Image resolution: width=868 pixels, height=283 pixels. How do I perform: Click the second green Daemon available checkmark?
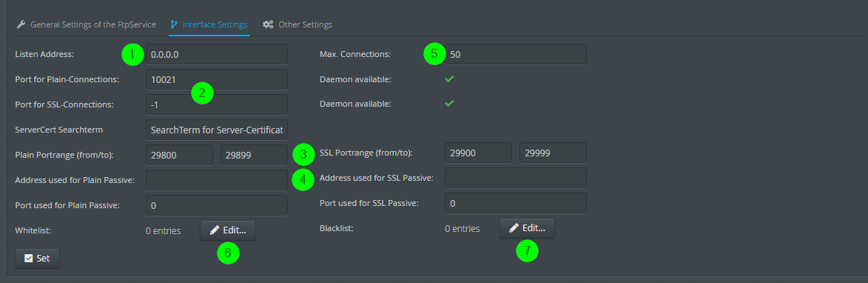pyautogui.click(x=449, y=104)
